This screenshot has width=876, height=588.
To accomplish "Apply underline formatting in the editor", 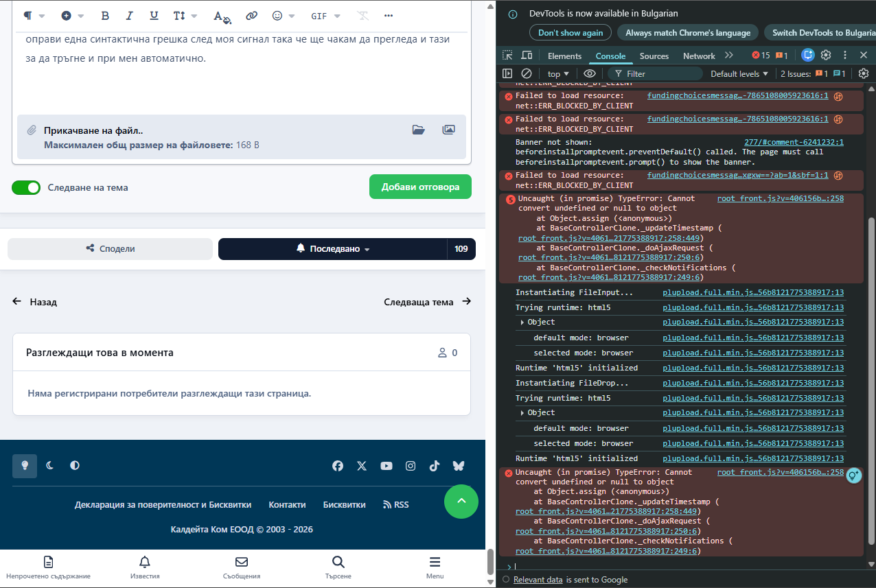I will click(x=154, y=16).
